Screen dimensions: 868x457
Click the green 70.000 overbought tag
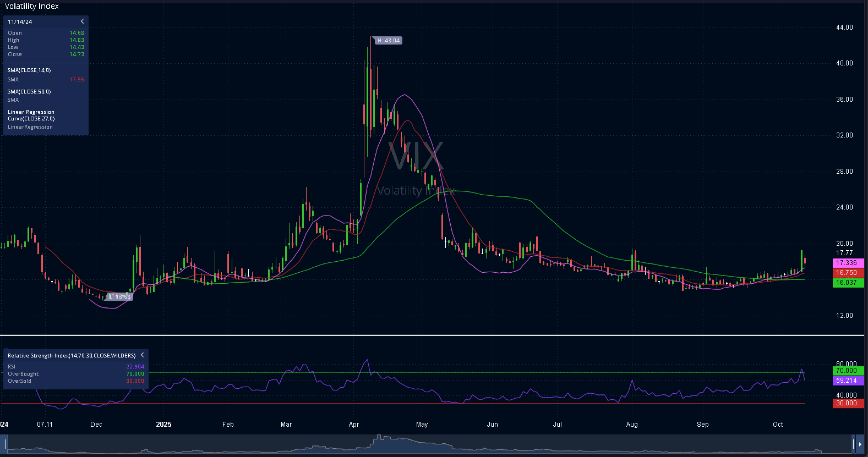(848, 371)
